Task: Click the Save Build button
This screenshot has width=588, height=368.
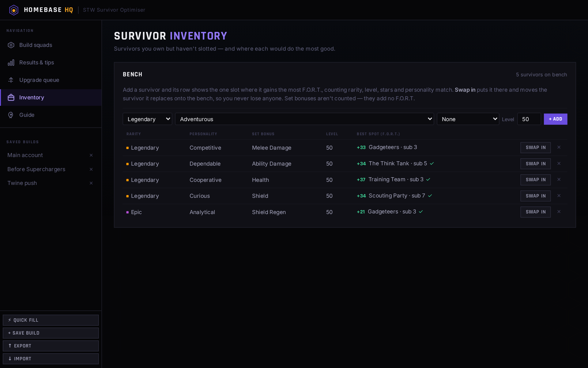Action: point(51,333)
